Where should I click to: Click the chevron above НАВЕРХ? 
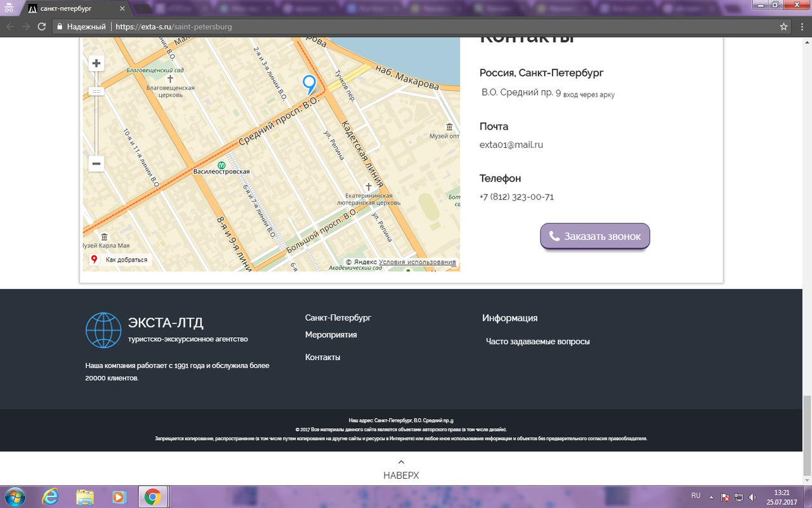401,462
